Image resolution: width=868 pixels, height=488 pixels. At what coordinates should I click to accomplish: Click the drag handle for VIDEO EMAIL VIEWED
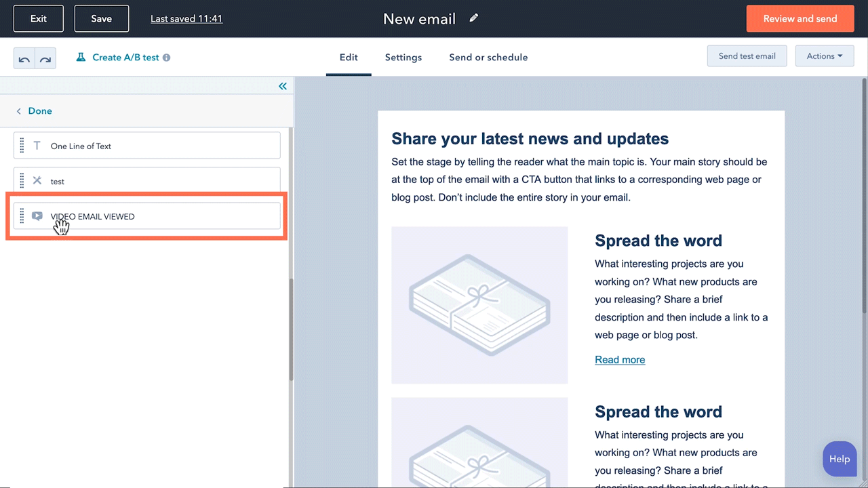(22, 216)
